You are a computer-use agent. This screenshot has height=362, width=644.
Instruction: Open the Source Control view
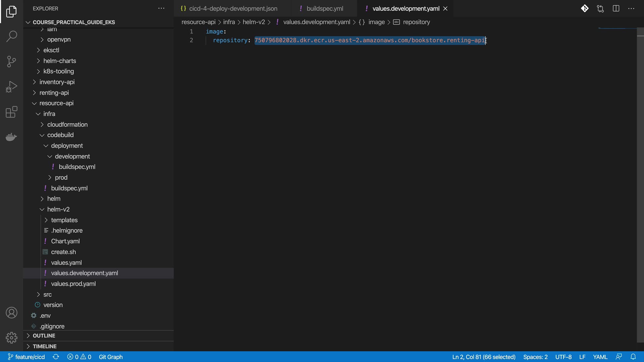[x=11, y=61]
